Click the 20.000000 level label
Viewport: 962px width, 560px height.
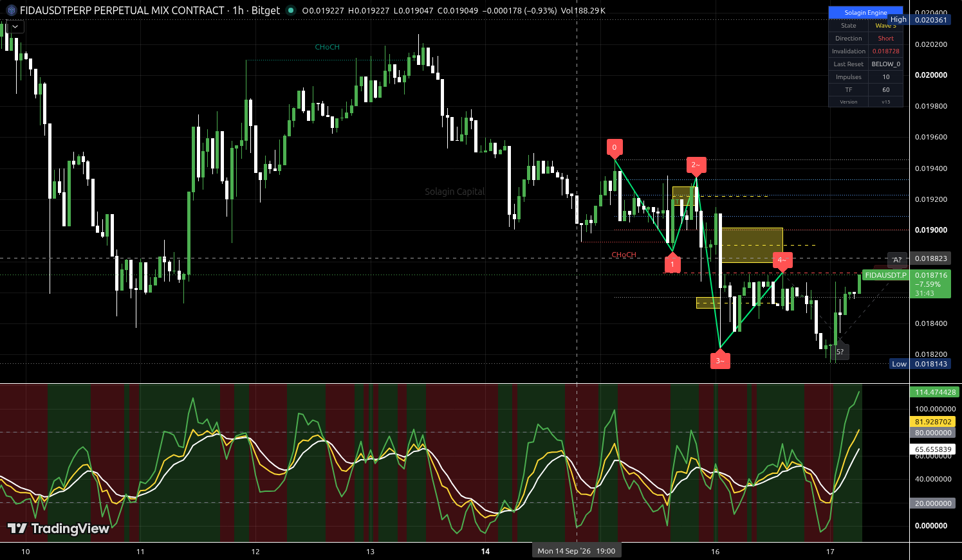[933, 503]
